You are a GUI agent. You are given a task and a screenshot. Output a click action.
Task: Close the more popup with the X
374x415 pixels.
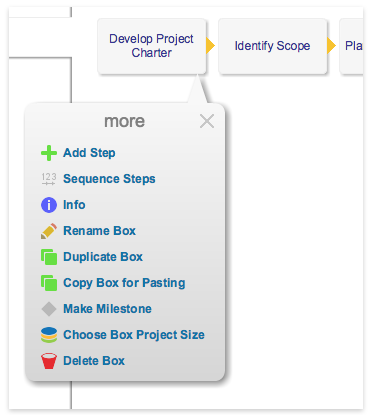[207, 121]
